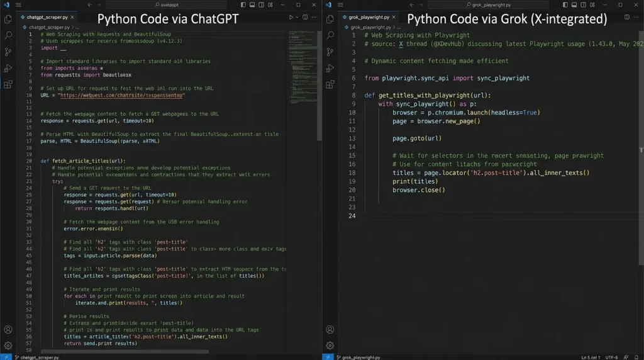Close the chatgpt_scraper.py tab
644x360 pixels.
(72, 17)
